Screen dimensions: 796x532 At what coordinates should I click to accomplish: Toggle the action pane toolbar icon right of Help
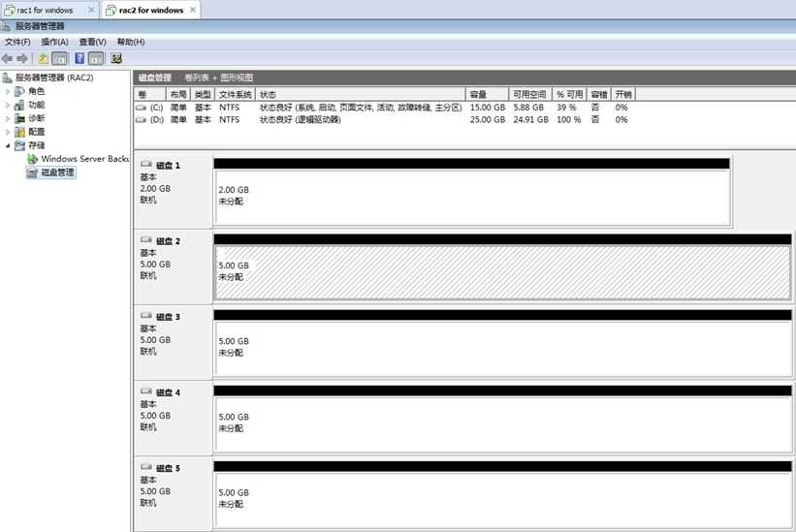pyautogui.click(x=96, y=59)
